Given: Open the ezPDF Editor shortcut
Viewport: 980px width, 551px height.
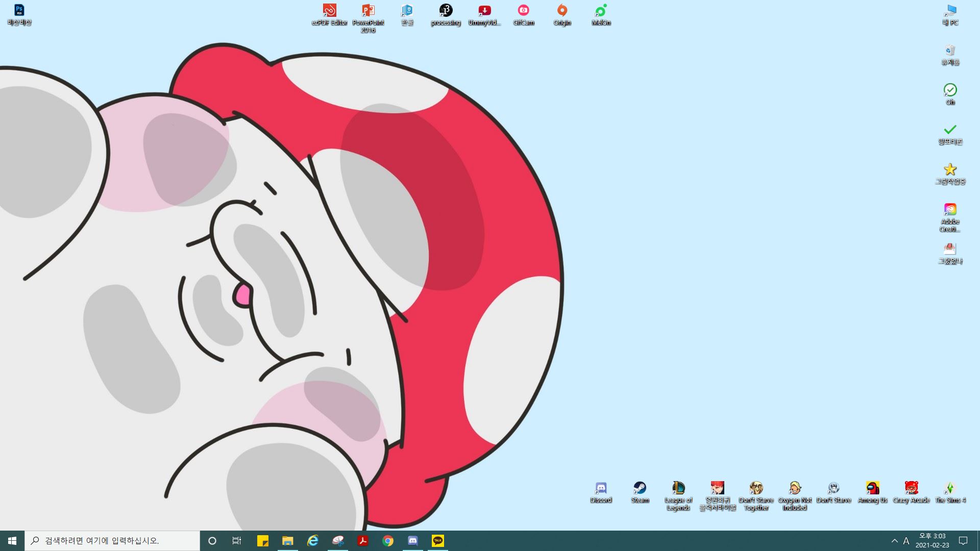Looking at the screenshot, I should point(329,11).
